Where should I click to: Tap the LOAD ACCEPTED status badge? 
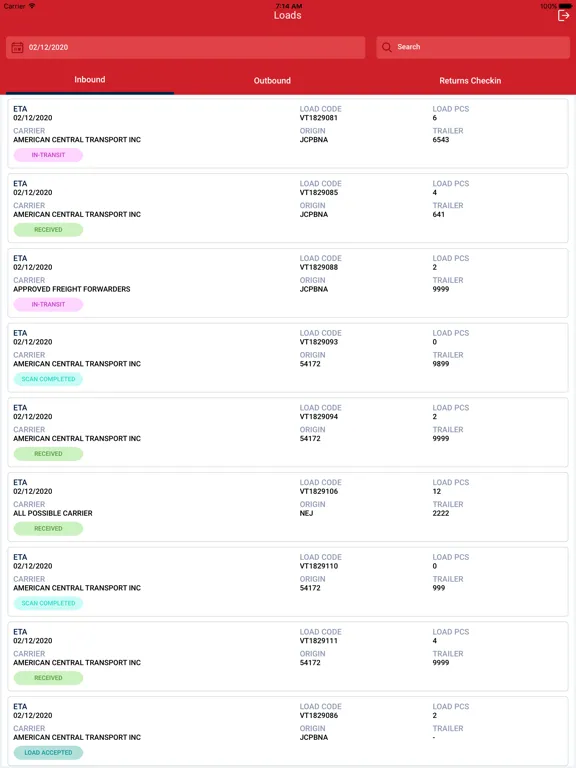pos(48,752)
